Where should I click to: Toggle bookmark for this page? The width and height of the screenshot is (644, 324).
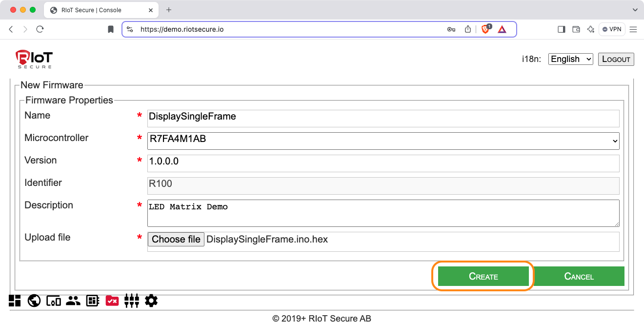click(111, 29)
